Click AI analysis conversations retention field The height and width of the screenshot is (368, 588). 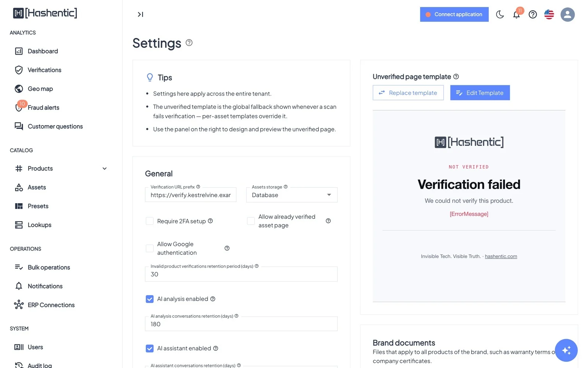coord(241,324)
